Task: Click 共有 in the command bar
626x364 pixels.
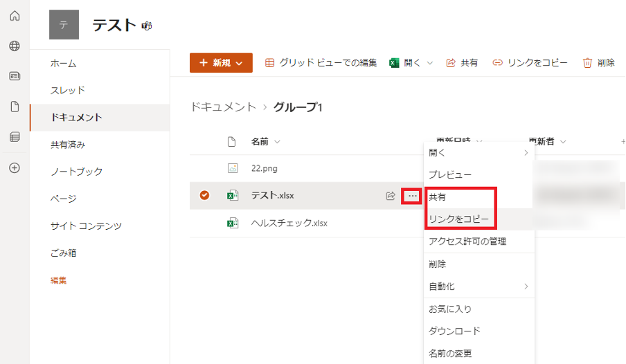Action: [x=462, y=63]
